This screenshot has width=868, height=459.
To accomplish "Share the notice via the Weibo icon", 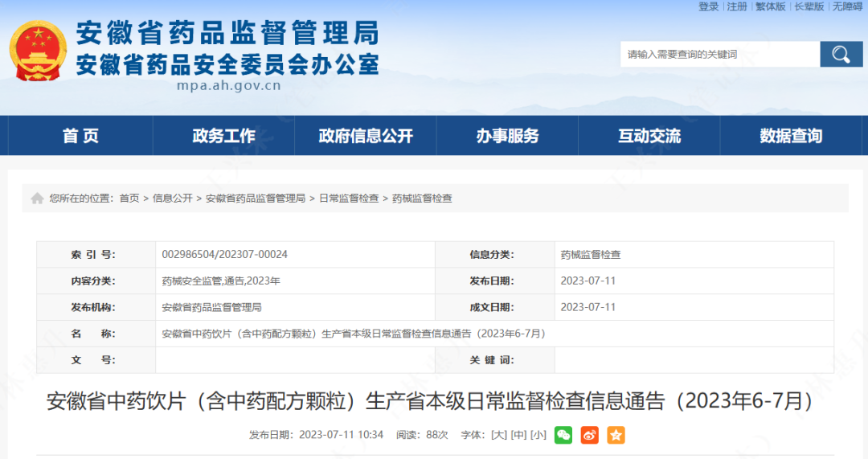I will coord(590,435).
